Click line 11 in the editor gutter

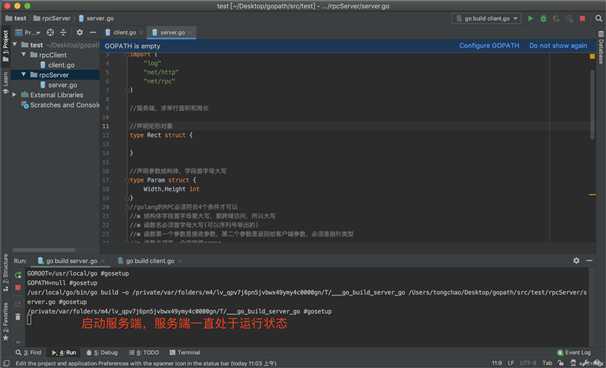point(106,126)
